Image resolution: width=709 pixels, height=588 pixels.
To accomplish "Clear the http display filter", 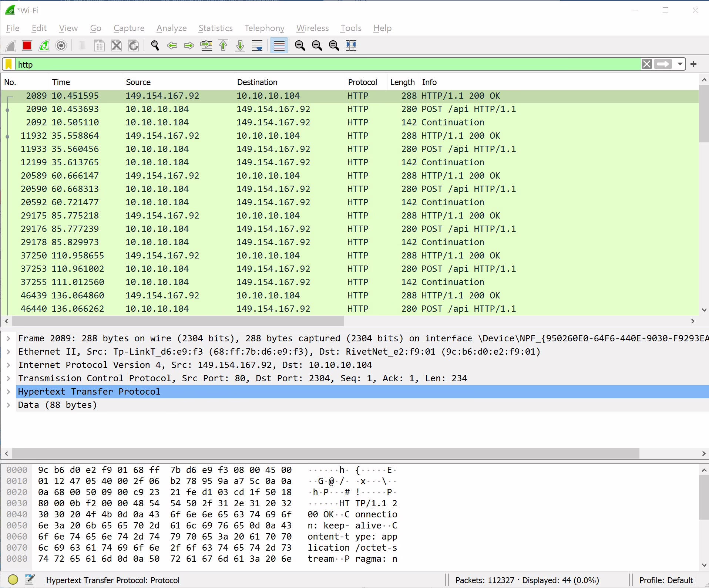I will [647, 64].
